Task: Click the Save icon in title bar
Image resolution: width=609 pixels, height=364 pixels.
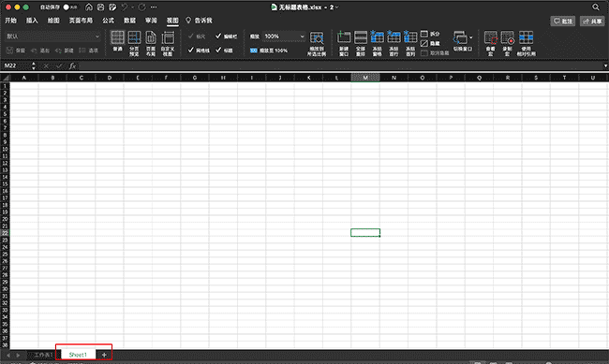Action: [x=100, y=7]
